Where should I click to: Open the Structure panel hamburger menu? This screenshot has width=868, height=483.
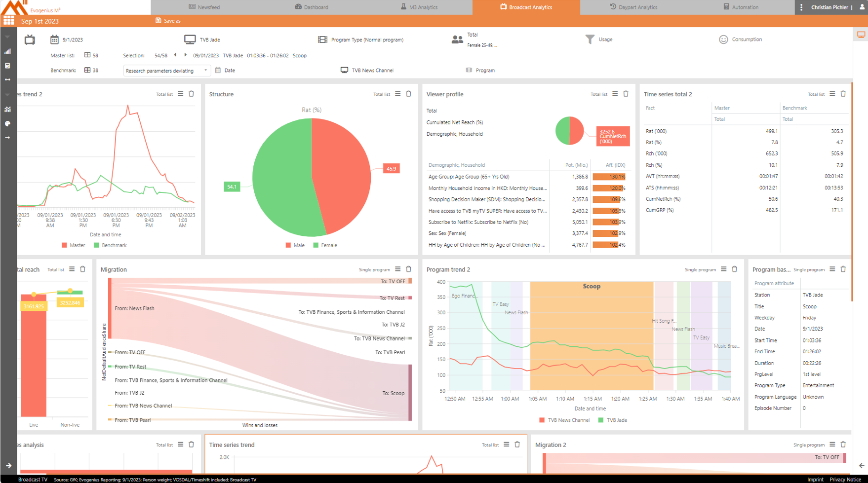(x=398, y=94)
